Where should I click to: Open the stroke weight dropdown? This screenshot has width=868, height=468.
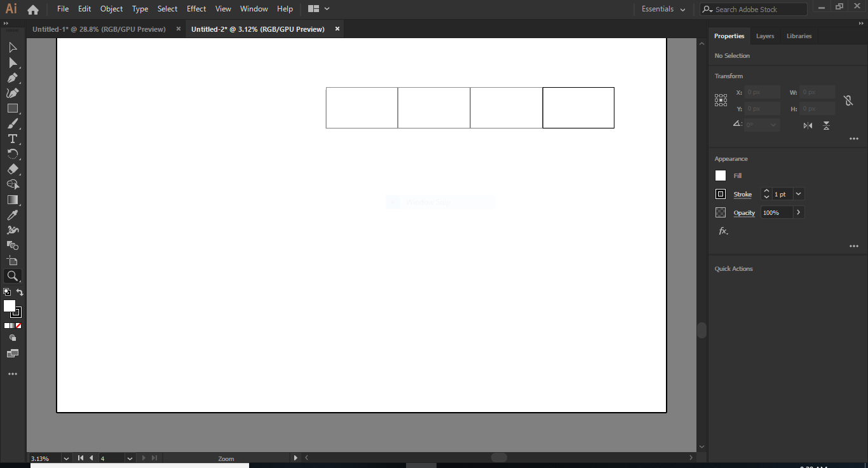pos(798,194)
